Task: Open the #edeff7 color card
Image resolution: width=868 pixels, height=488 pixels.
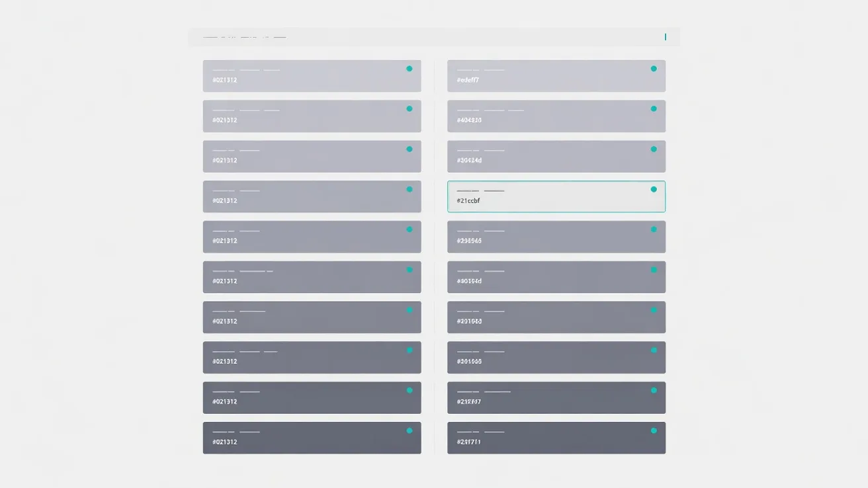Action: [556, 76]
